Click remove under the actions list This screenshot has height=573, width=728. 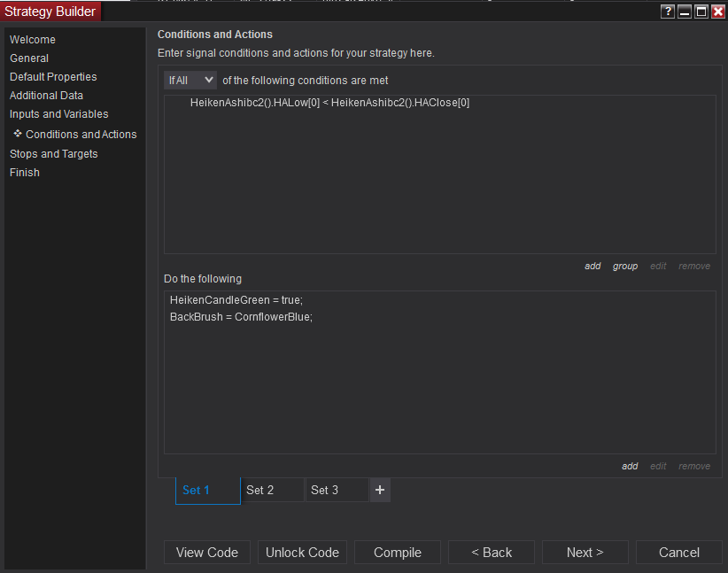click(x=694, y=466)
